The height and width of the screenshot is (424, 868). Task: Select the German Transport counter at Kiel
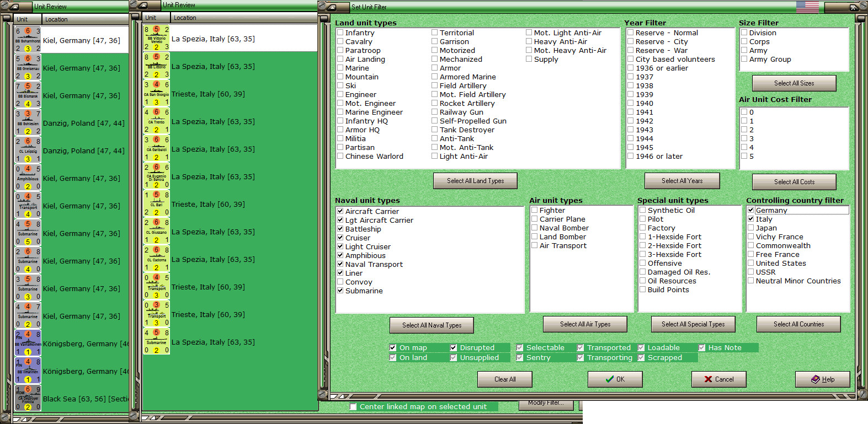[x=28, y=205]
